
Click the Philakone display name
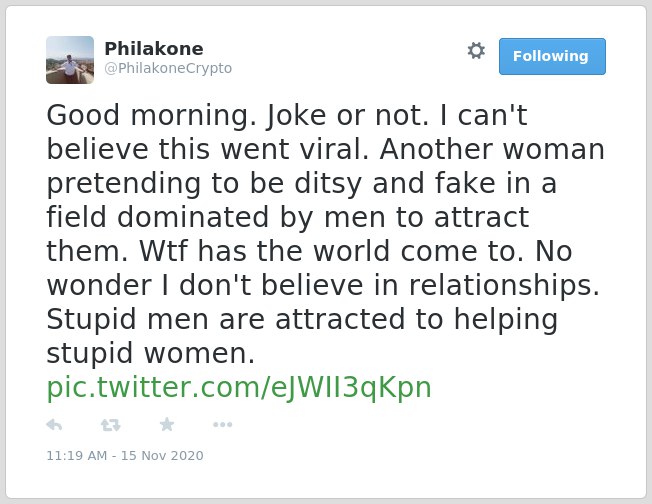coord(154,49)
